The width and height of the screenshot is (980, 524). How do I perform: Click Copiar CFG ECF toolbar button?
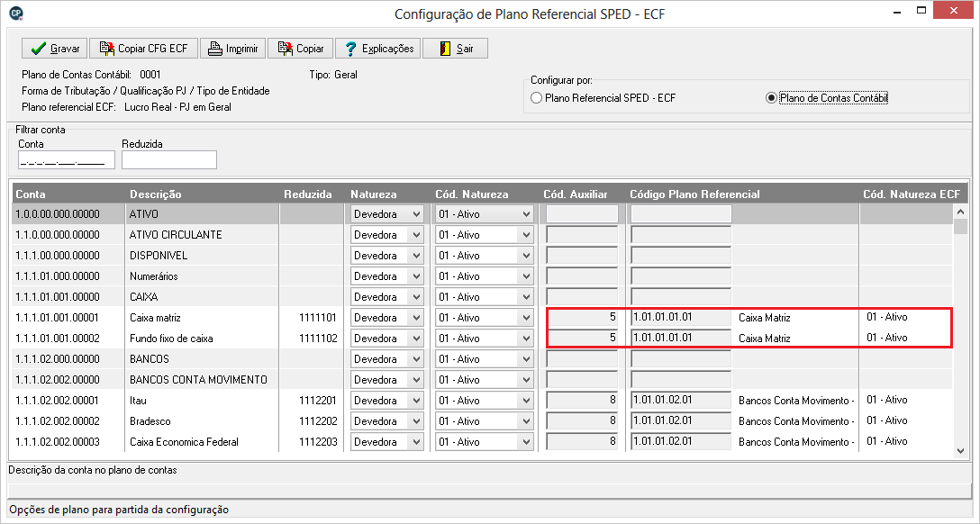[143, 49]
